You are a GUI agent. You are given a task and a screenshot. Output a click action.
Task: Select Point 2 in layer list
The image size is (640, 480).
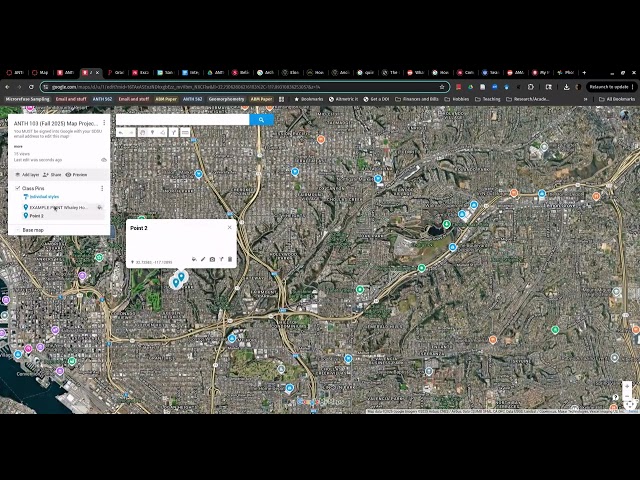pyautogui.click(x=36, y=216)
